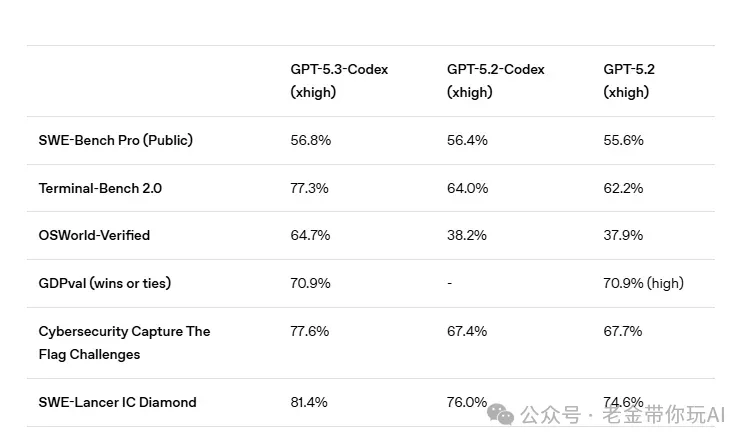Click the 77.3% Terminal-Bench score

[x=310, y=188]
